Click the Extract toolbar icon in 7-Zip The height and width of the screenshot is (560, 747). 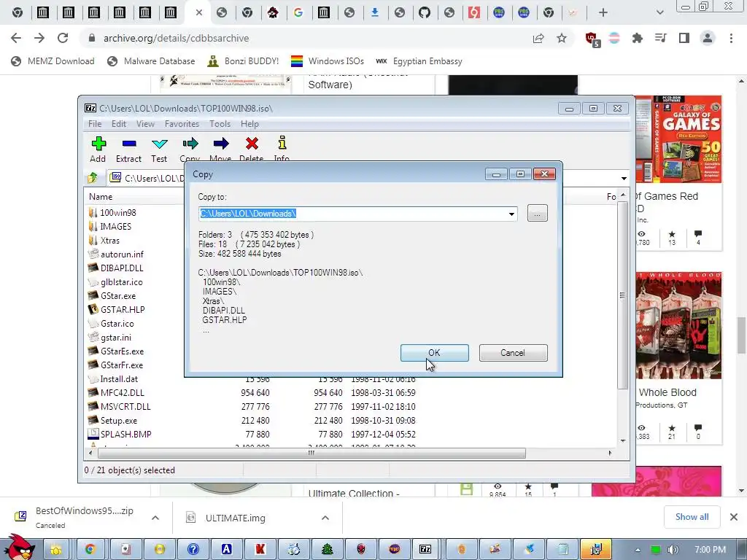point(128,149)
